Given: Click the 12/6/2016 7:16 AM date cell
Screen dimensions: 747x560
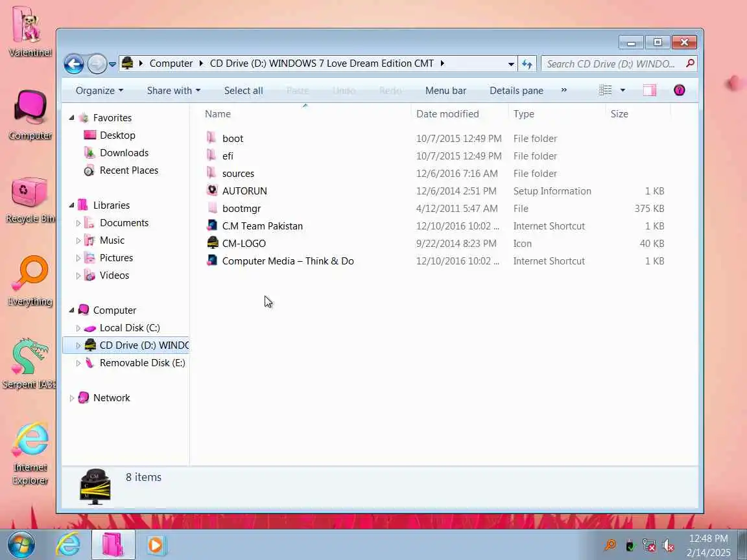Looking at the screenshot, I should pos(457,173).
